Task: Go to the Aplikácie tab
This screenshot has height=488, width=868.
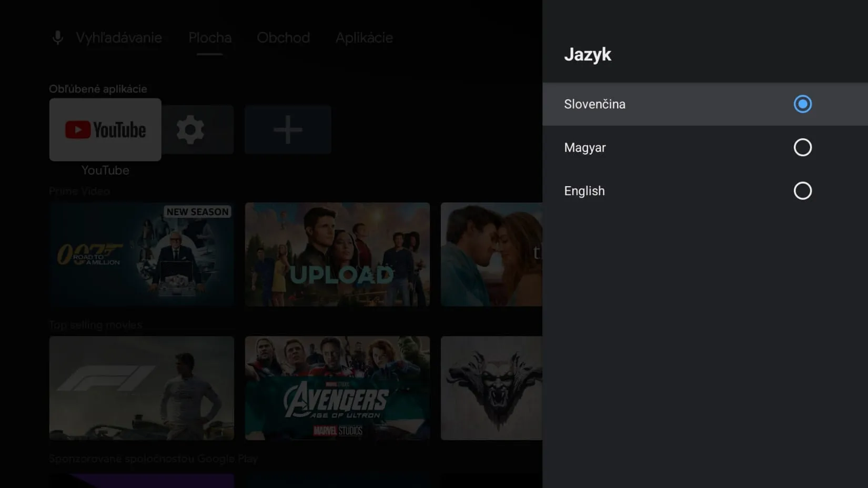Action: 364,38
